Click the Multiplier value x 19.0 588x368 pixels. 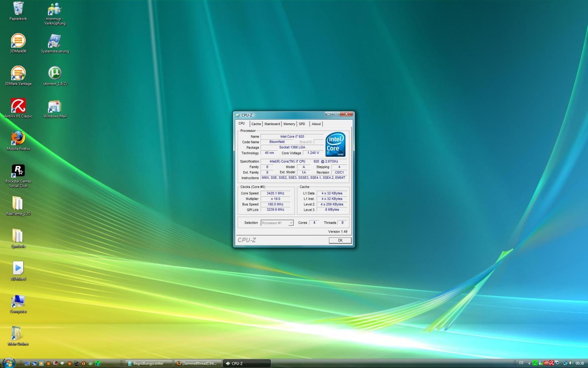click(275, 199)
